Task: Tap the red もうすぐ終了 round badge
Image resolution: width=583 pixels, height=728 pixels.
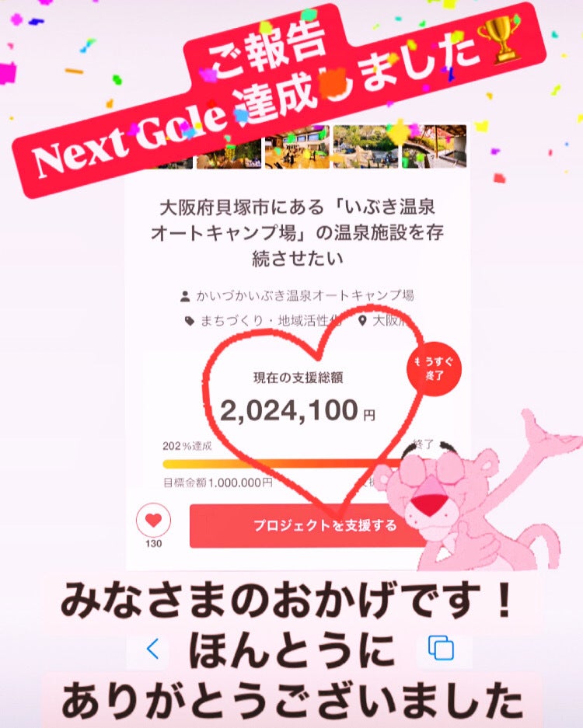Action: pos(434,368)
